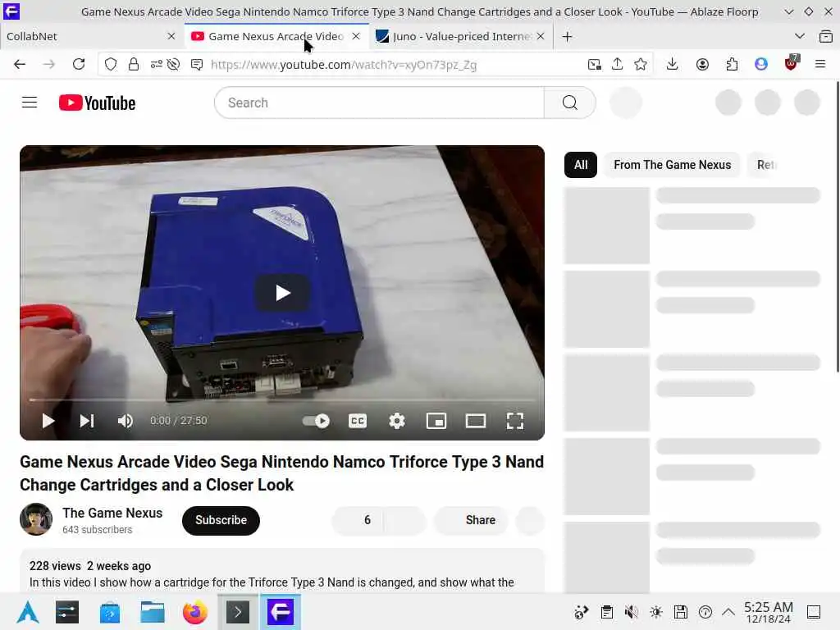Screen dimensions: 840x630
Task: Go to the YouTube home logo
Action: (x=97, y=103)
